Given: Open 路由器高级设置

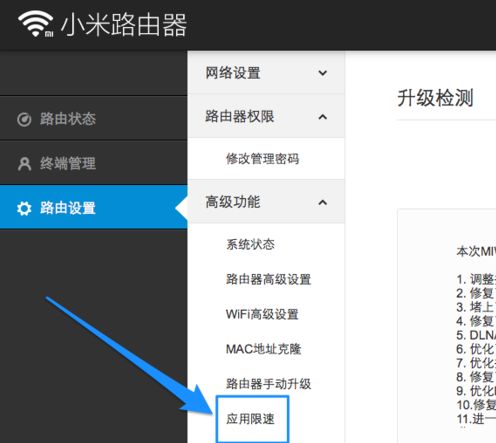Looking at the screenshot, I should coord(268,279).
